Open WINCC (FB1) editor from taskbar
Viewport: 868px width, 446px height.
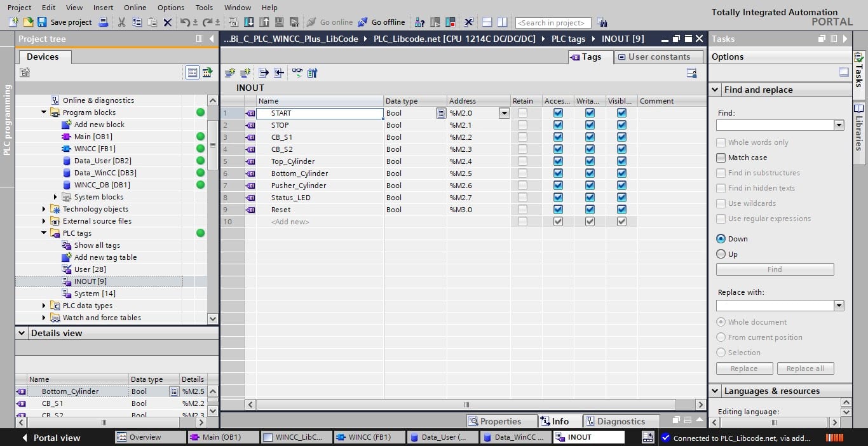point(370,437)
